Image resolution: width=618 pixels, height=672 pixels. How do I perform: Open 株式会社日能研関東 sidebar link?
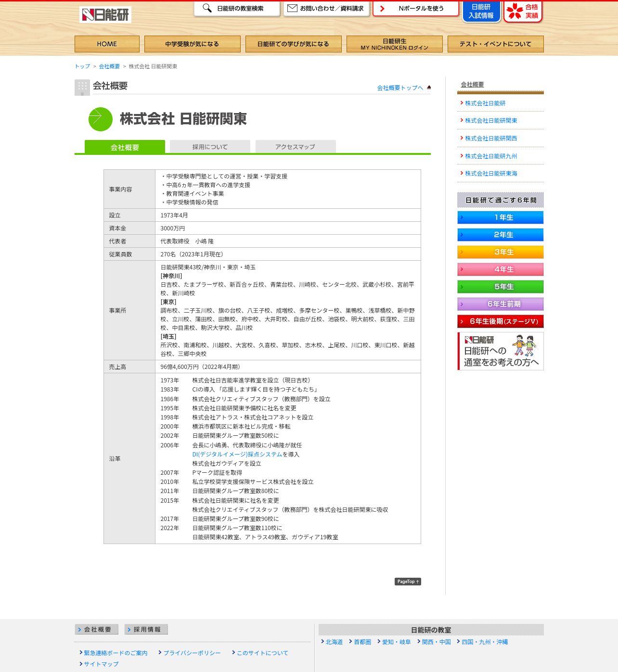coord(491,120)
